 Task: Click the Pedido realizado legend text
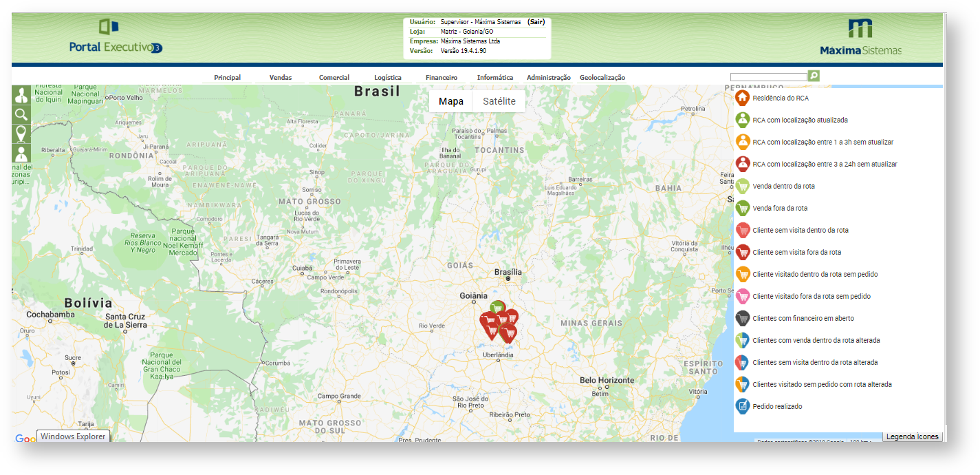(777, 406)
